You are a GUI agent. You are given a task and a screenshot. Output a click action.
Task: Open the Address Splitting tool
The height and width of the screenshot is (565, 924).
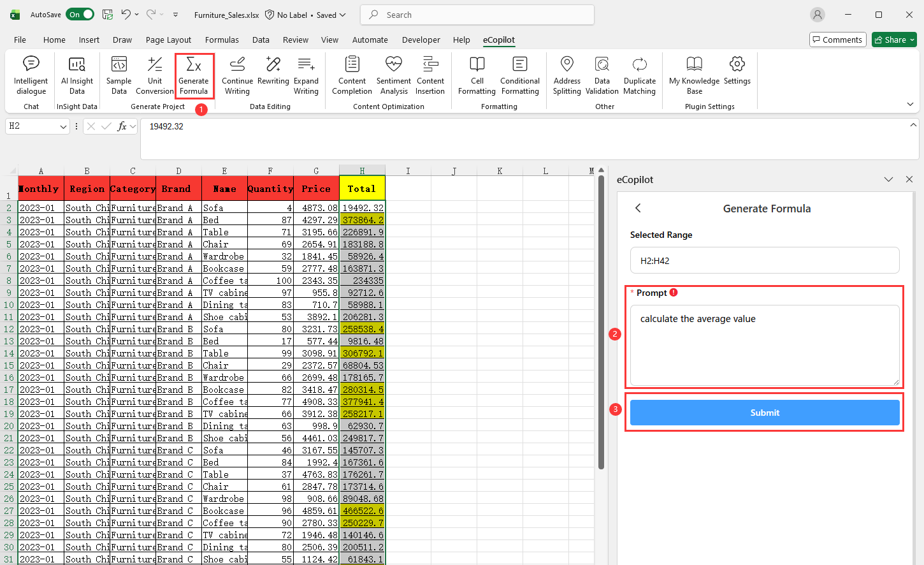point(567,75)
